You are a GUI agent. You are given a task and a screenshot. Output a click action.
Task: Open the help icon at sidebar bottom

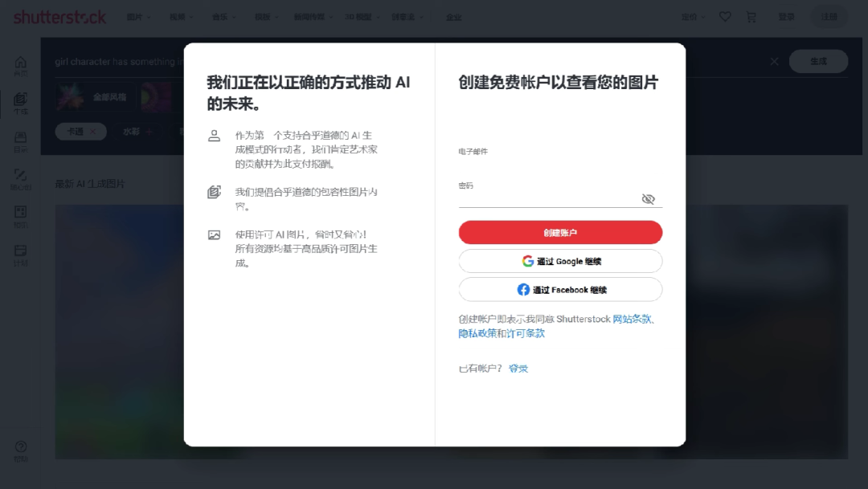pyautogui.click(x=20, y=447)
